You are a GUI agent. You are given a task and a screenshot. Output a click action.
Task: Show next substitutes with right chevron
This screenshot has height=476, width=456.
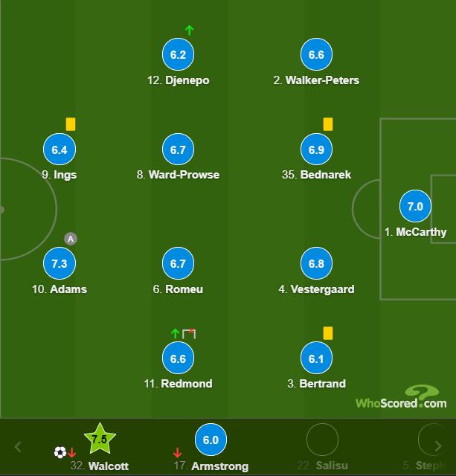[437, 446]
